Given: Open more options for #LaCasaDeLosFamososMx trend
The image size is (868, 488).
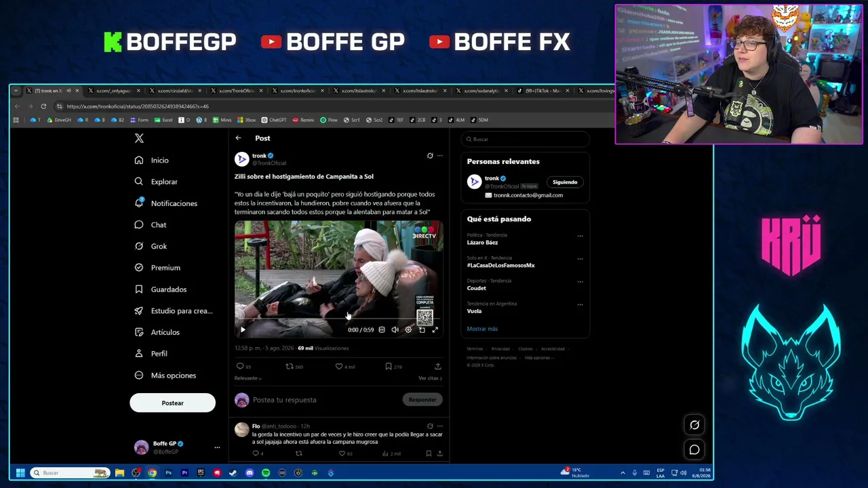Looking at the screenshot, I should [x=580, y=259].
